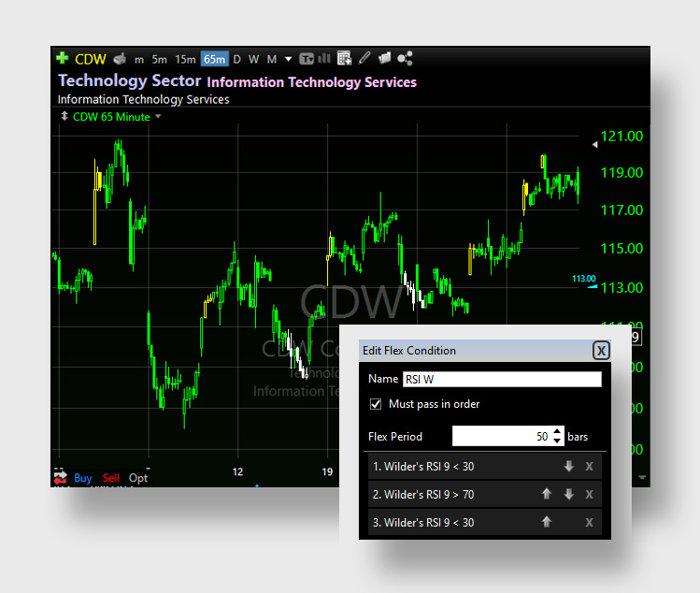Viewport: 700px width, 593px height.
Task: Click the trade swap arrows icon
Action: pos(60,478)
